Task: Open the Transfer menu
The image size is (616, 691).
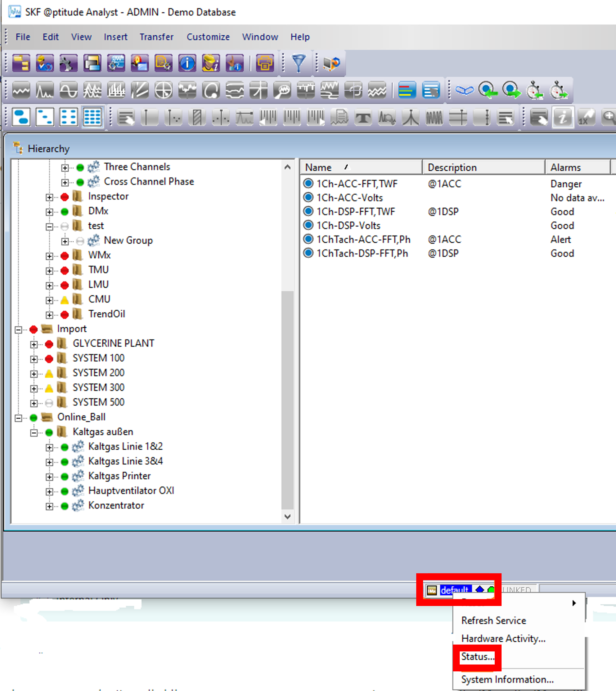Action: (156, 37)
